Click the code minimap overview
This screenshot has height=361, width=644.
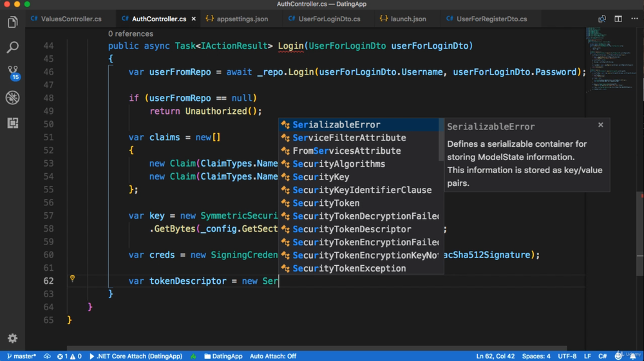[611, 60]
